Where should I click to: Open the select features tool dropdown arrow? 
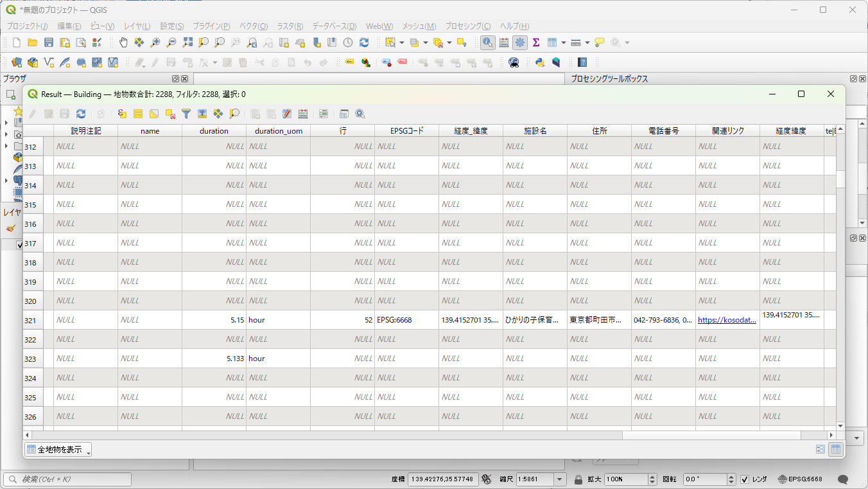402,43
